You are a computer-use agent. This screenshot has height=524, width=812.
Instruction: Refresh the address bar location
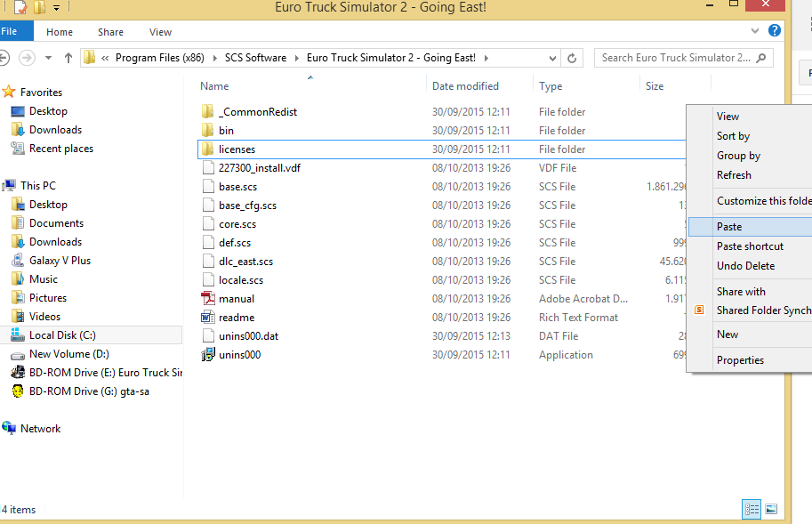click(572, 58)
